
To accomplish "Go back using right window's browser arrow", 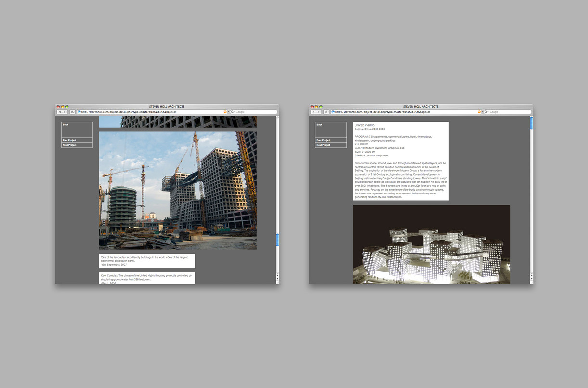I will 313,112.
